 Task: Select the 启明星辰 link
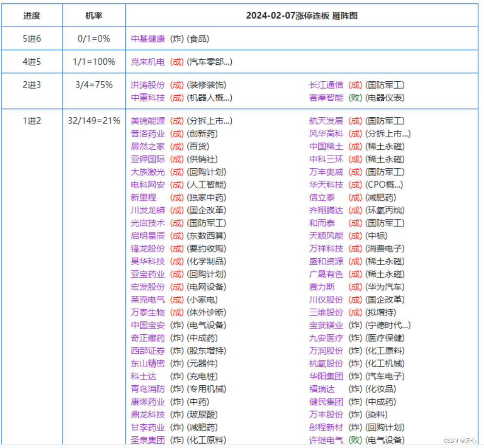click(x=148, y=236)
